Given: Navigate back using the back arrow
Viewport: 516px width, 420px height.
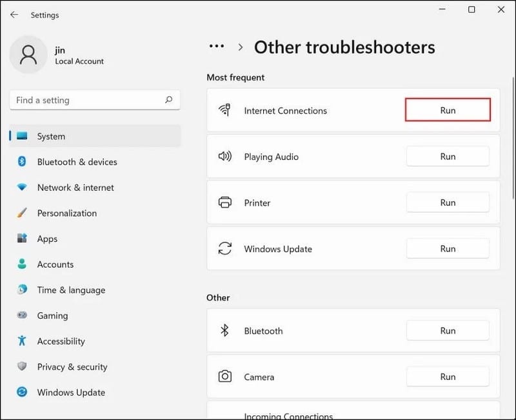Looking at the screenshot, I should [14, 14].
